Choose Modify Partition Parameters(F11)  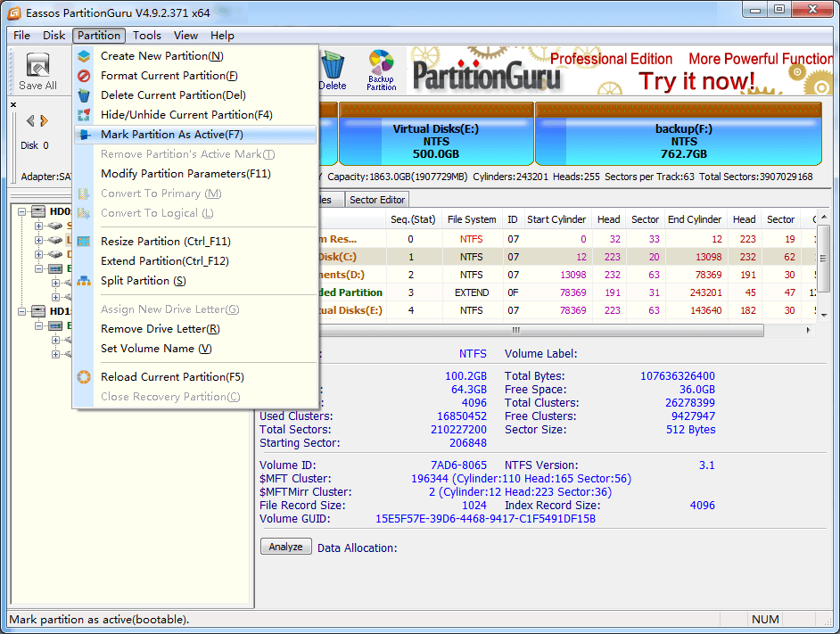pos(195,174)
